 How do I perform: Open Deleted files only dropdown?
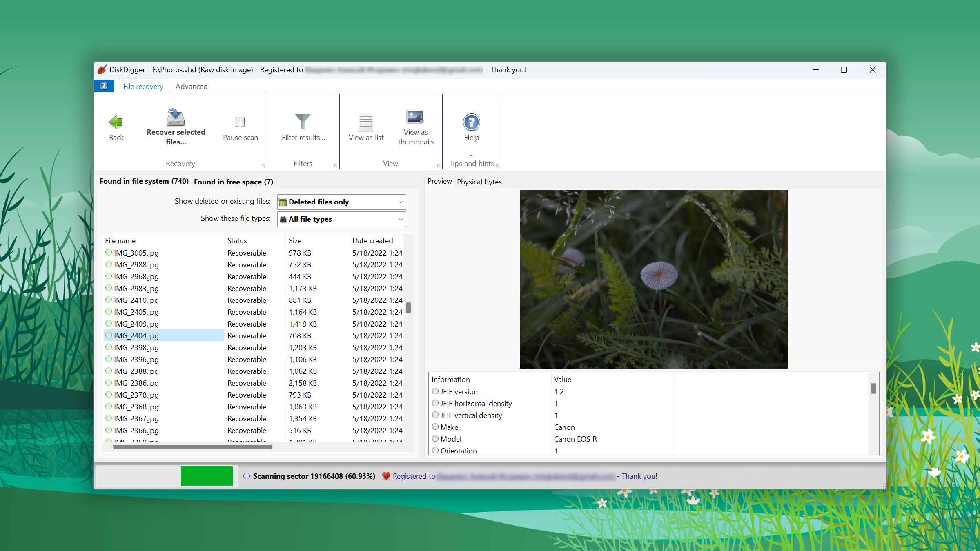[x=341, y=202]
